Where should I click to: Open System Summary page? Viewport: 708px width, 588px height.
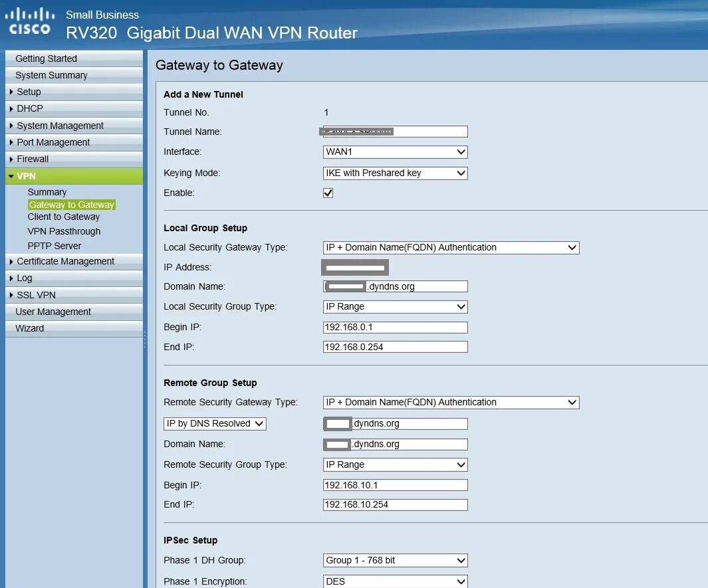(x=74, y=75)
